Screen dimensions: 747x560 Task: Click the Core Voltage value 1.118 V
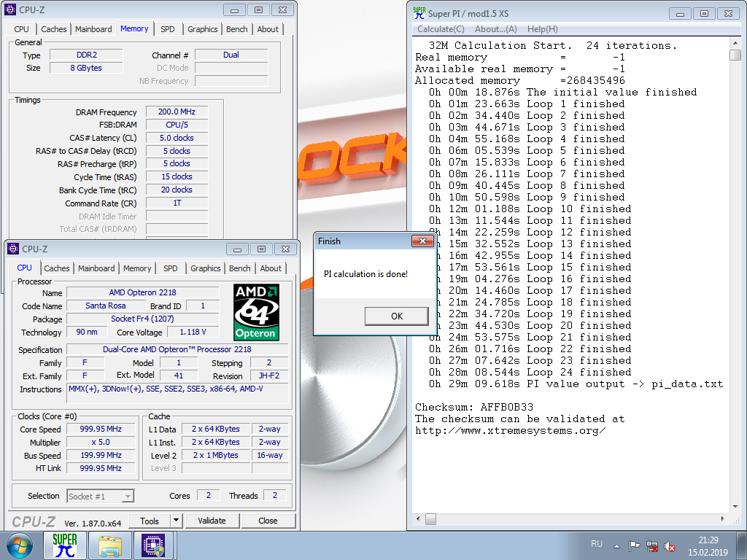193,332
